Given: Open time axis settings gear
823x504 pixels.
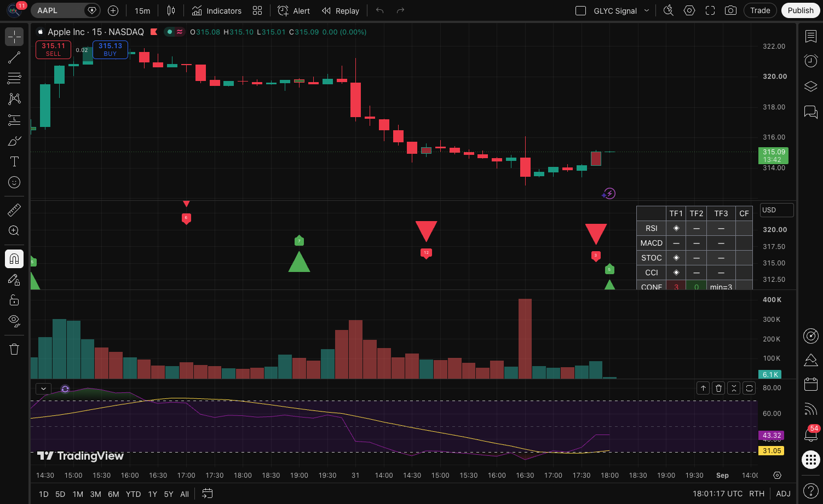Looking at the screenshot, I should point(777,475).
